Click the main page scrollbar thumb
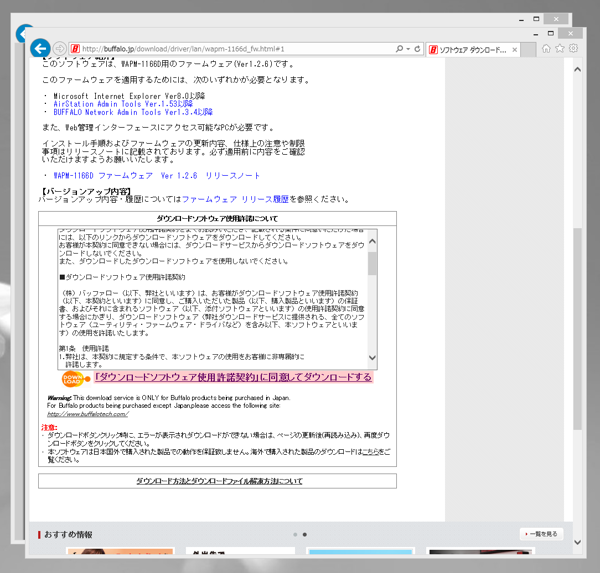Screen dimensions: 600x573 tap(577, 329)
